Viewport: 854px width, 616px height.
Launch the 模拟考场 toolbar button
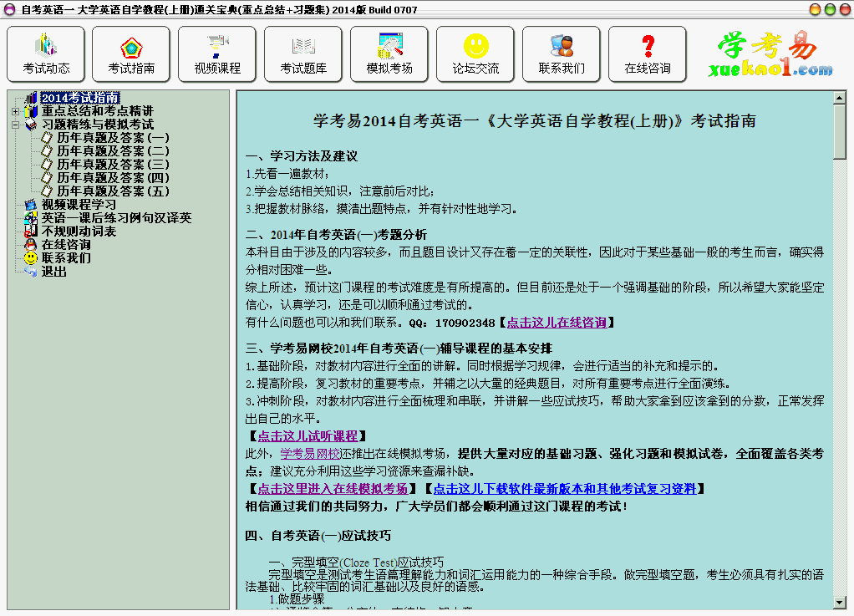click(389, 54)
